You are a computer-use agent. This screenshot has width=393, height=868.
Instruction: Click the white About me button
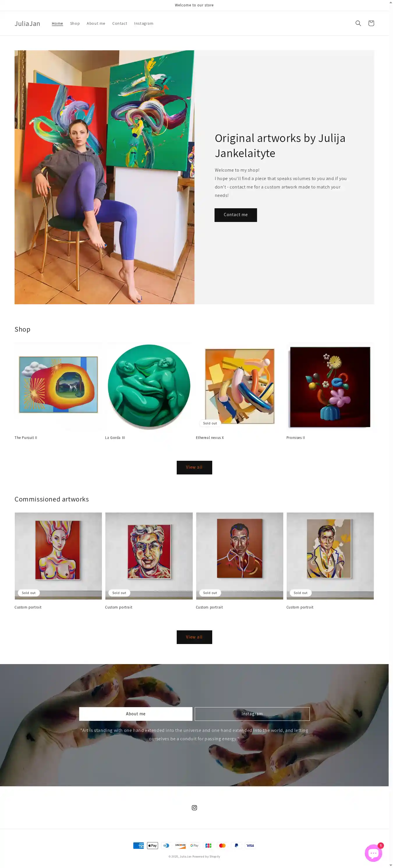click(x=136, y=714)
